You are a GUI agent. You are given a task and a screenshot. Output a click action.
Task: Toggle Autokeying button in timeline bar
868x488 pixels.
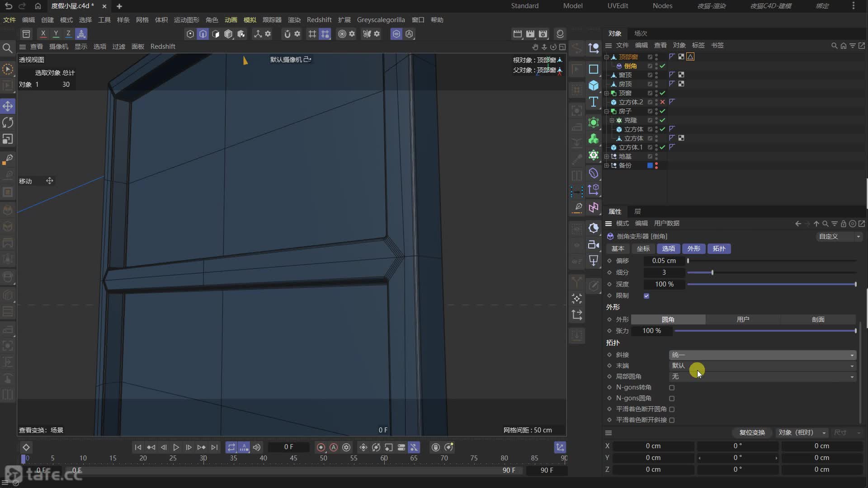(334, 447)
